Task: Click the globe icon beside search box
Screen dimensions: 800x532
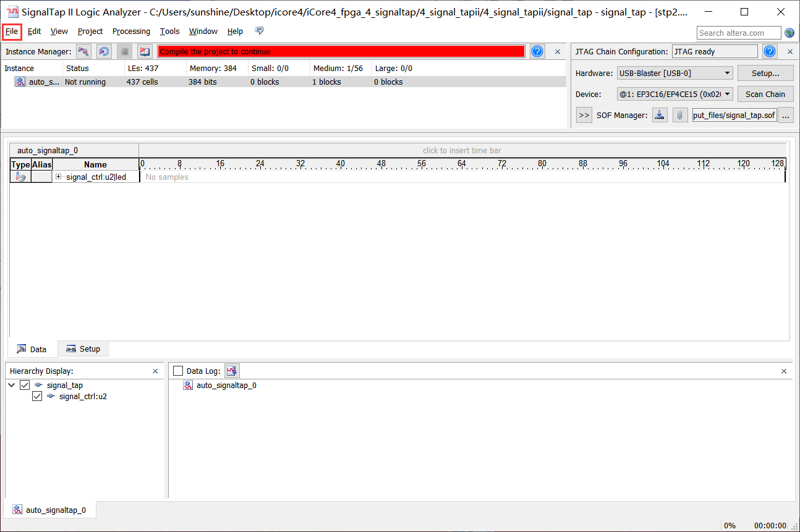Action: (x=789, y=33)
